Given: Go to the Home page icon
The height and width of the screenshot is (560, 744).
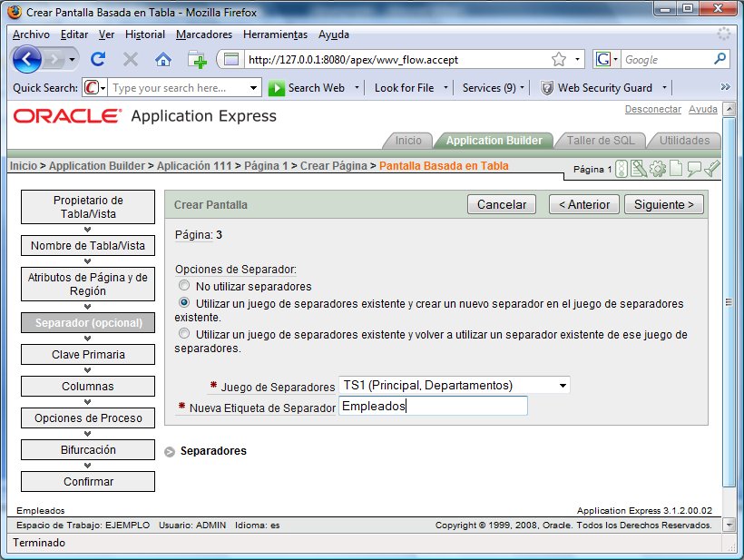Looking at the screenshot, I should pyautogui.click(x=163, y=59).
